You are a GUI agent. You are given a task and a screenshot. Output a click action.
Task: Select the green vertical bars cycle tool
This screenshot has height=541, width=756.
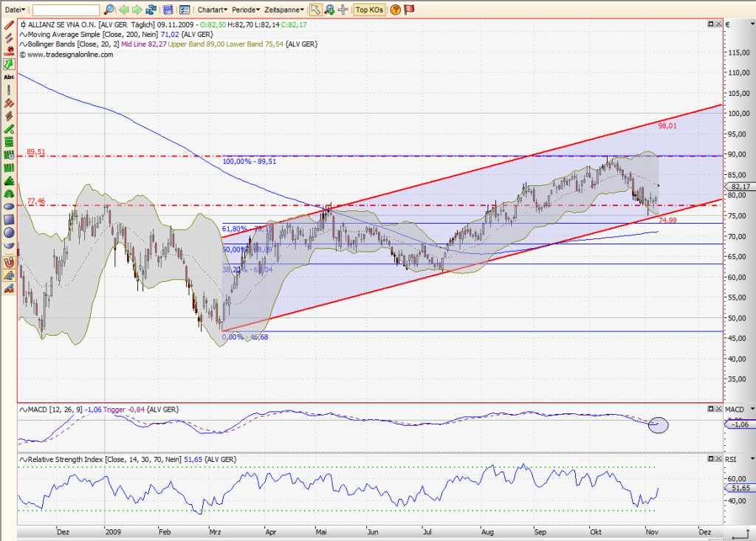point(9,168)
